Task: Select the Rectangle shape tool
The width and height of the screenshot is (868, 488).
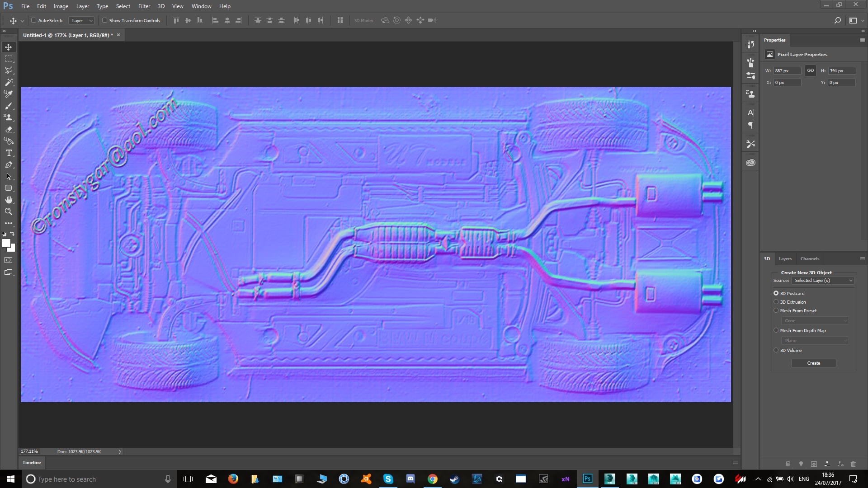Action: click(9, 188)
